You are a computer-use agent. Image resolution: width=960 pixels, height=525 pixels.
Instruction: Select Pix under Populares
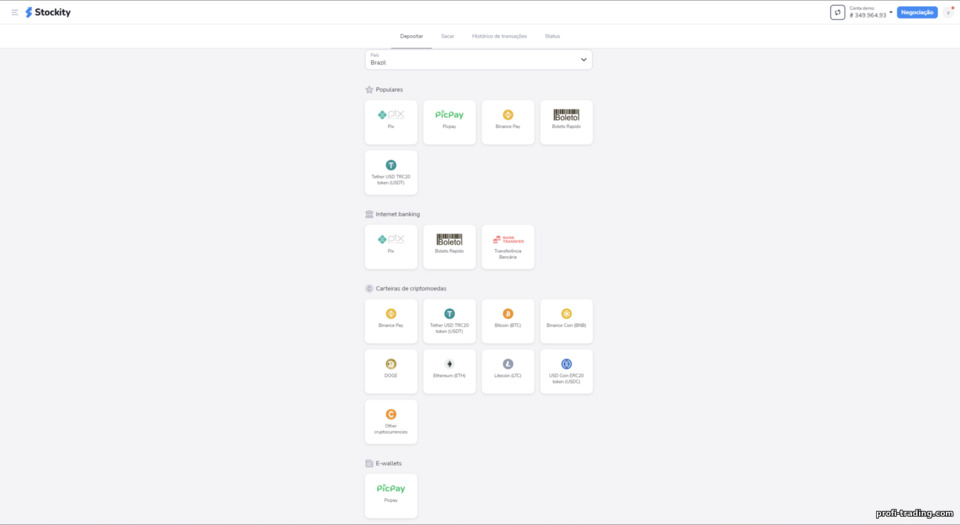tap(391, 122)
